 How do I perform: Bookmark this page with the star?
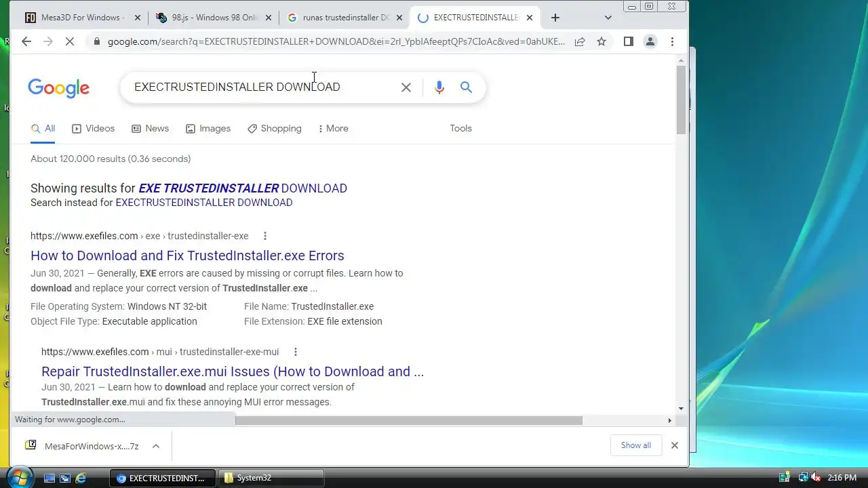pos(601,41)
